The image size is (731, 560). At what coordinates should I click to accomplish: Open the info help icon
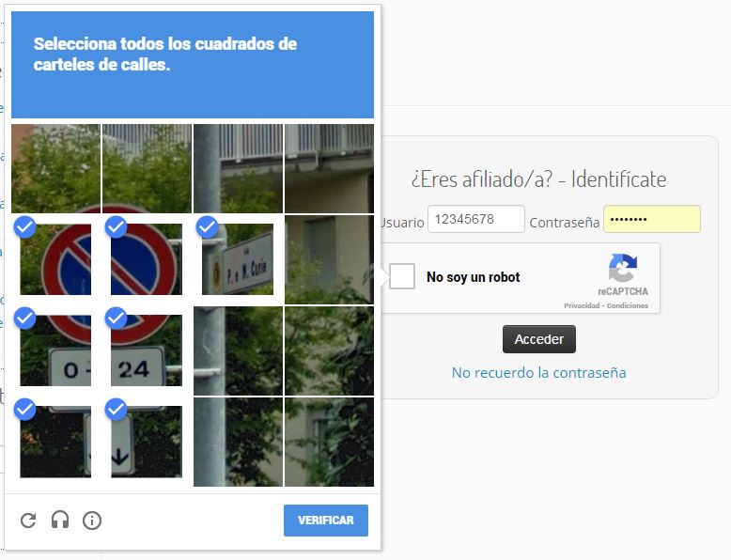tap(92, 520)
